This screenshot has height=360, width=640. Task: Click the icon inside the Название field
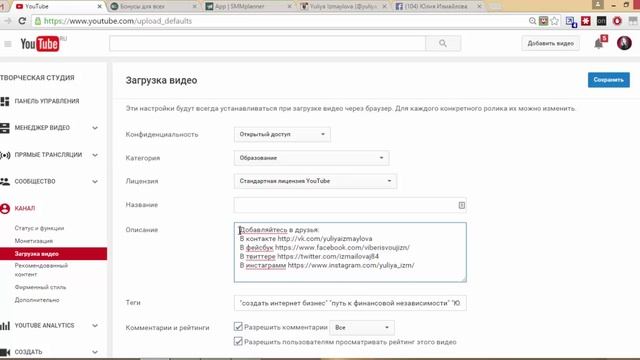click(462, 205)
